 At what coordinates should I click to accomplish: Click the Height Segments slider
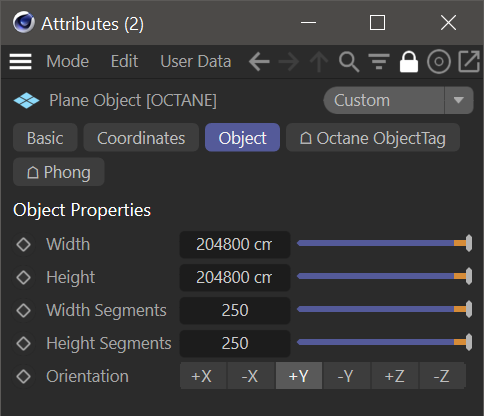pos(384,342)
